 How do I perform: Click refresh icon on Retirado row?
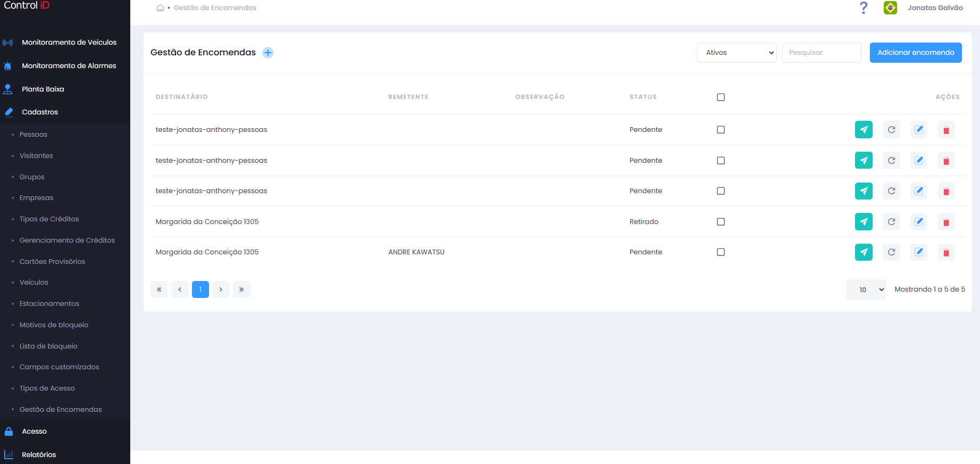891,221
